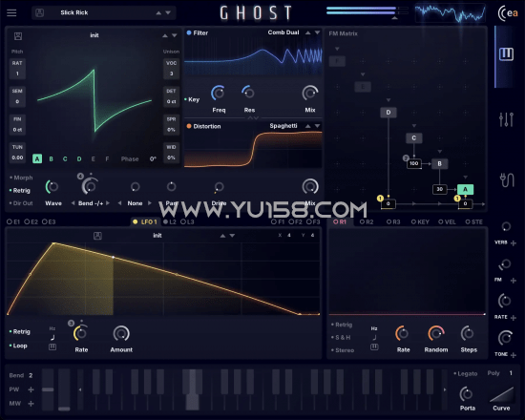Viewport: 525px width, 420px height.
Task: Switch to envelope E2 tab
Action: coord(31,221)
